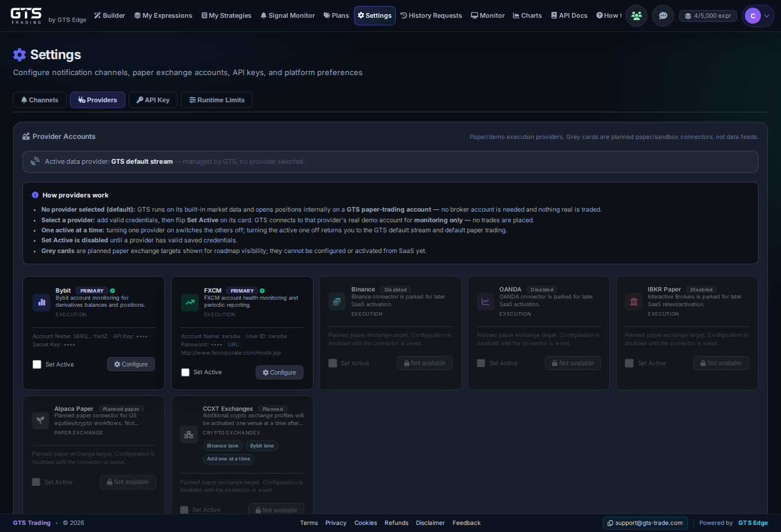Click the GTS Edge footer link
Screen dimensions: 781x532
[753, 523]
